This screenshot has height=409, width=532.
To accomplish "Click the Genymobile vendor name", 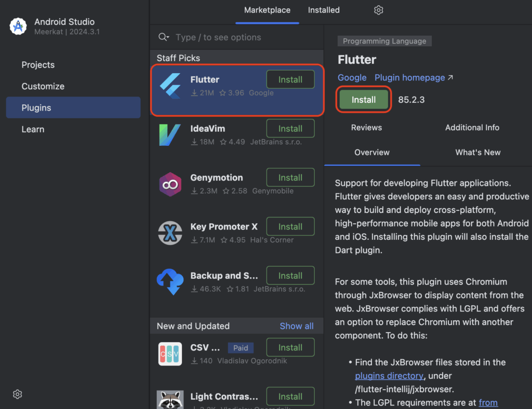I will 273,191.
